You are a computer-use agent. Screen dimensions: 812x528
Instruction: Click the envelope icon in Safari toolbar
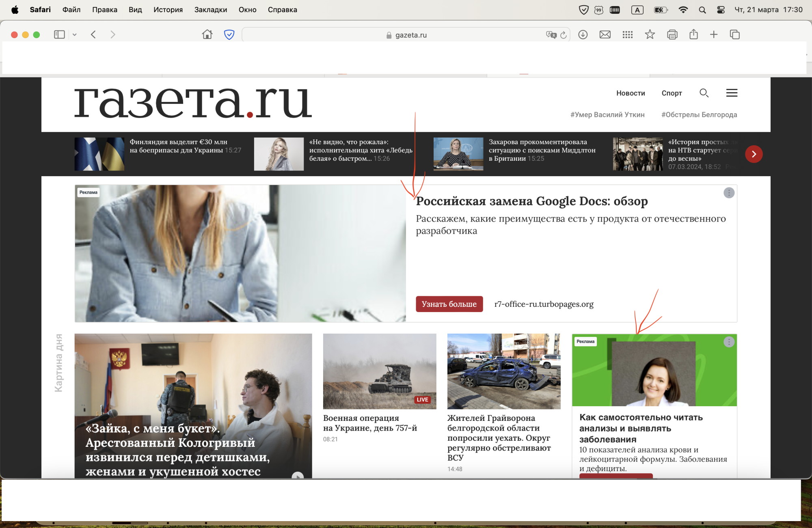605,34
